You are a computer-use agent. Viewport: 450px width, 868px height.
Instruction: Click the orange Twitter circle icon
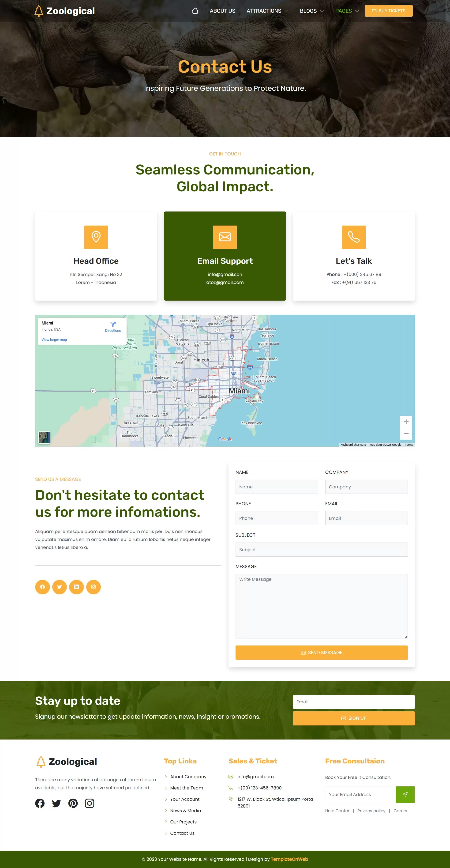59,587
